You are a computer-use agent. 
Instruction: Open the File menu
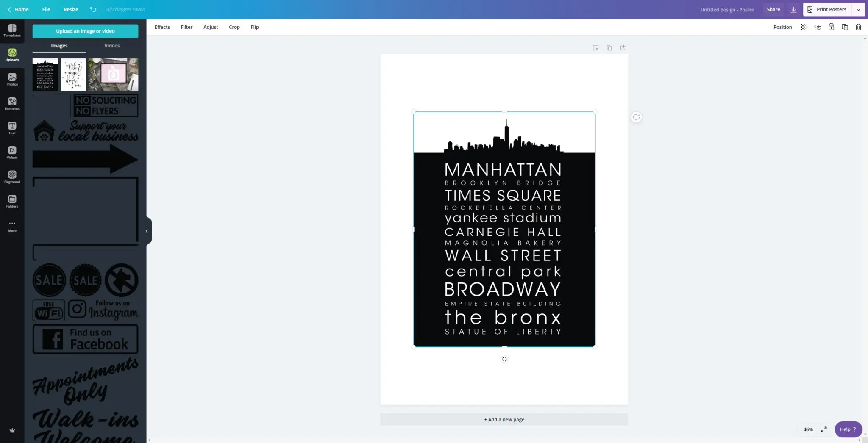click(46, 9)
